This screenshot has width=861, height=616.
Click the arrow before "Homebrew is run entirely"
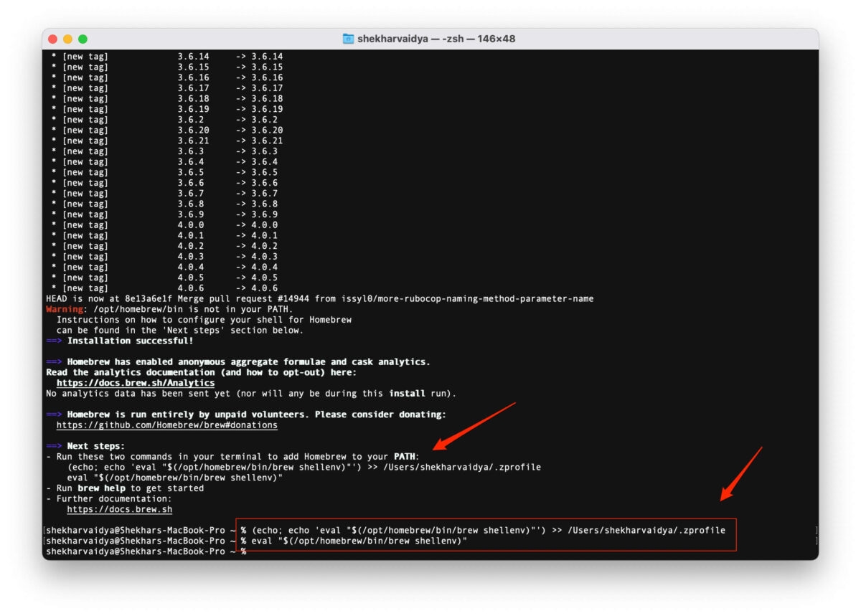[x=54, y=414]
